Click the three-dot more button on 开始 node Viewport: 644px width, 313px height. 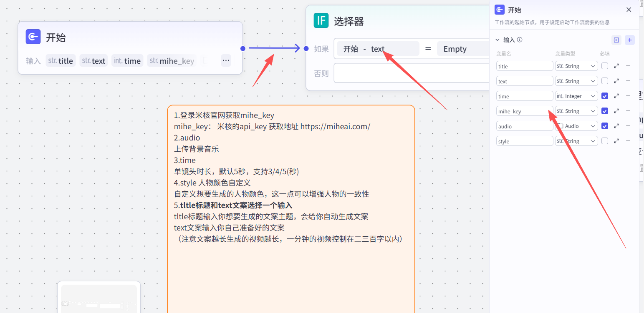coord(226,60)
